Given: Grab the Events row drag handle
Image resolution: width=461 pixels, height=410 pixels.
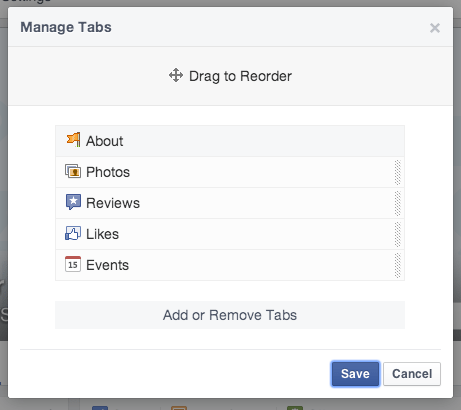Looking at the screenshot, I should coord(397,265).
